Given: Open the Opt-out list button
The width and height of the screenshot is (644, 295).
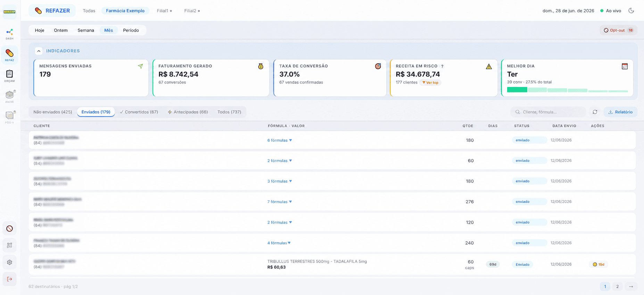Looking at the screenshot, I should pos(618,30).
